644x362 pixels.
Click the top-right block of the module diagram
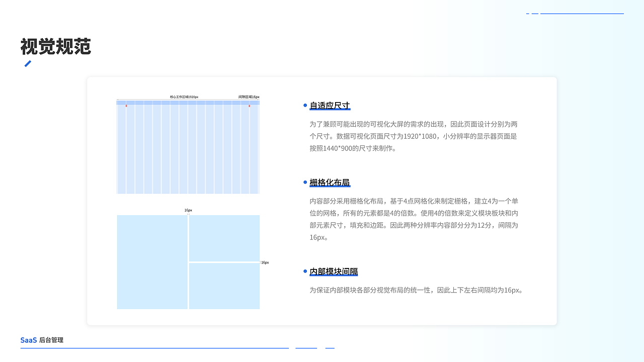[224, 238]
